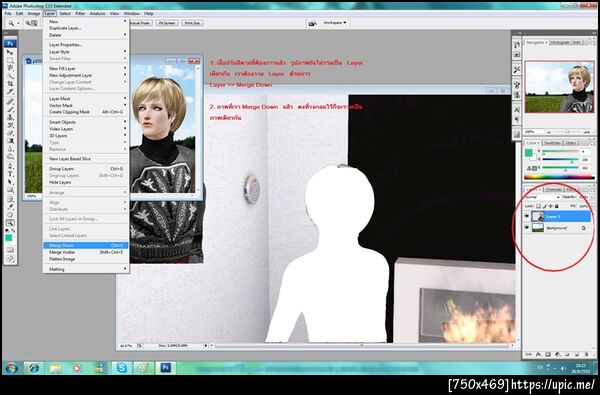The height and width of the screenshot is (395, 600).
Task: Choose Merge Down from Layer menu
Action: pyautogui.click(x=86, y=245)
